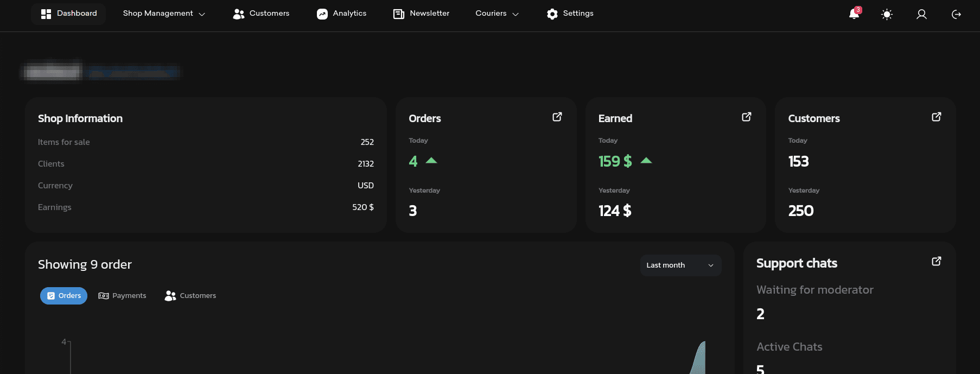
Task: Click the Earnings value 520 $
Action: (x=363, y=207)
